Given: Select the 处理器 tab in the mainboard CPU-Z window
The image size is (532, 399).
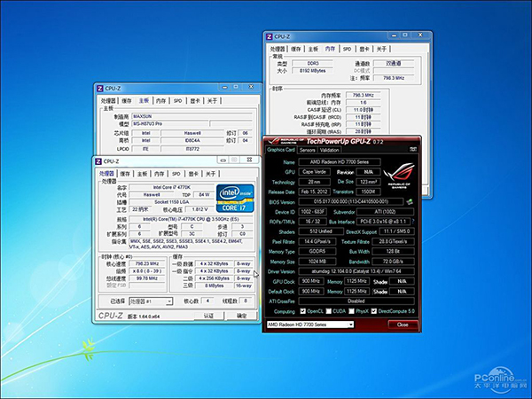Looking at the screenshot, I should 108,101.
